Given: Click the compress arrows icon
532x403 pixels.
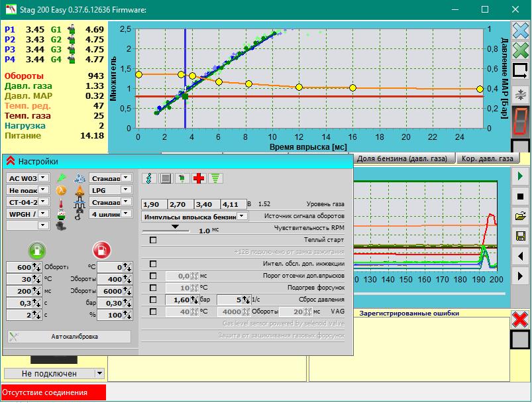Looking at the screenshot, I should tap(521, 94).
